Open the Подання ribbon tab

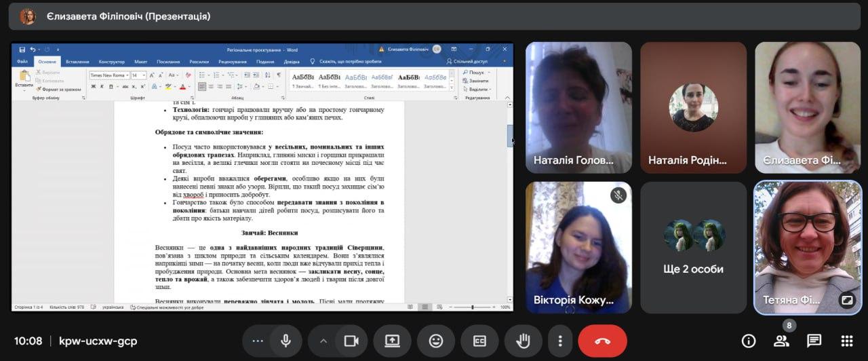(x=265, y=61)
